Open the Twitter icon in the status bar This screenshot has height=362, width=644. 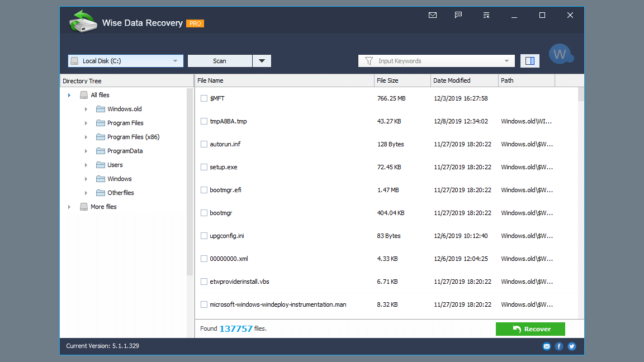coord(572,346)
